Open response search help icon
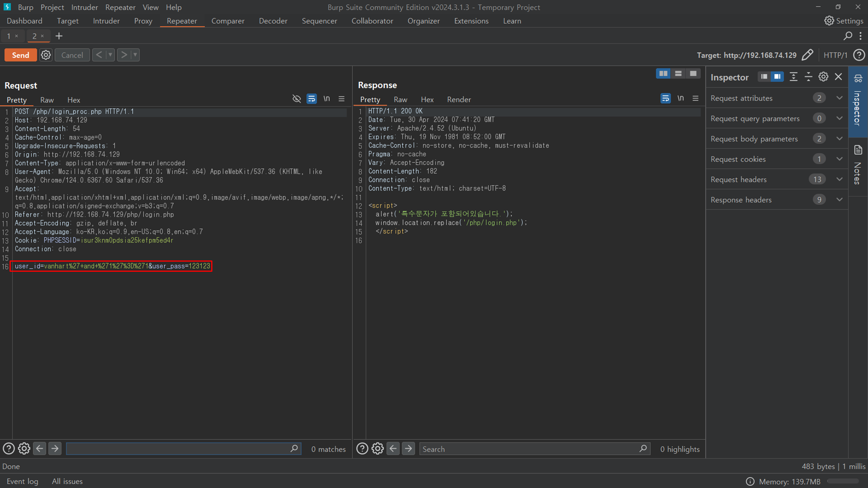 coord(362,449)
